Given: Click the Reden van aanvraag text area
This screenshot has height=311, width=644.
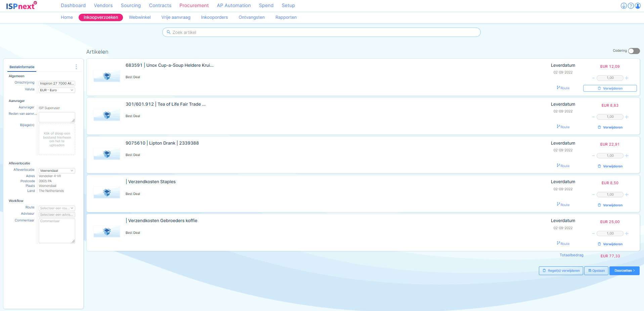Looking at the screenshot, I should 57,117.
